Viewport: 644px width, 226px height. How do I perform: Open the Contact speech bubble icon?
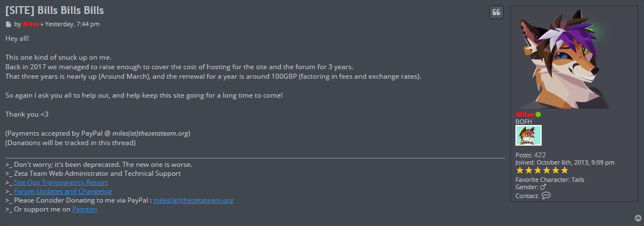point(546,195)
